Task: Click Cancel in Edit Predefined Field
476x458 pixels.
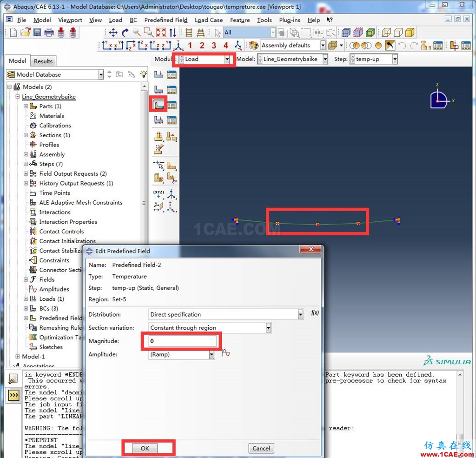Action: (261, 448)
